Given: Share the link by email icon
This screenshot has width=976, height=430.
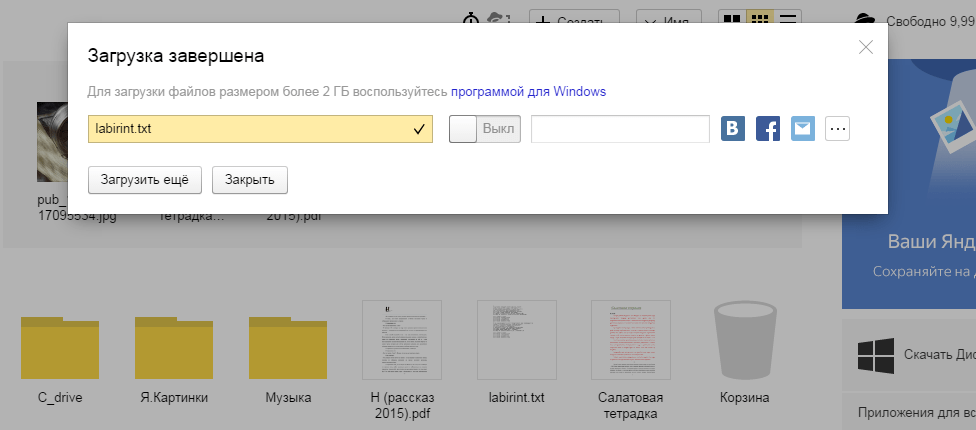Looking at the screenshot, I should [x=803, y=129].
